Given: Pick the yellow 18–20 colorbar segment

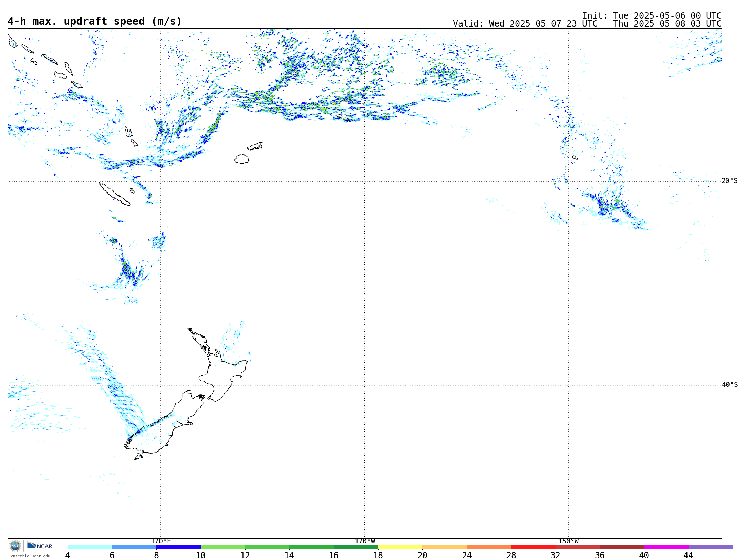Looking at the screenshot, I should coord(400,547).
